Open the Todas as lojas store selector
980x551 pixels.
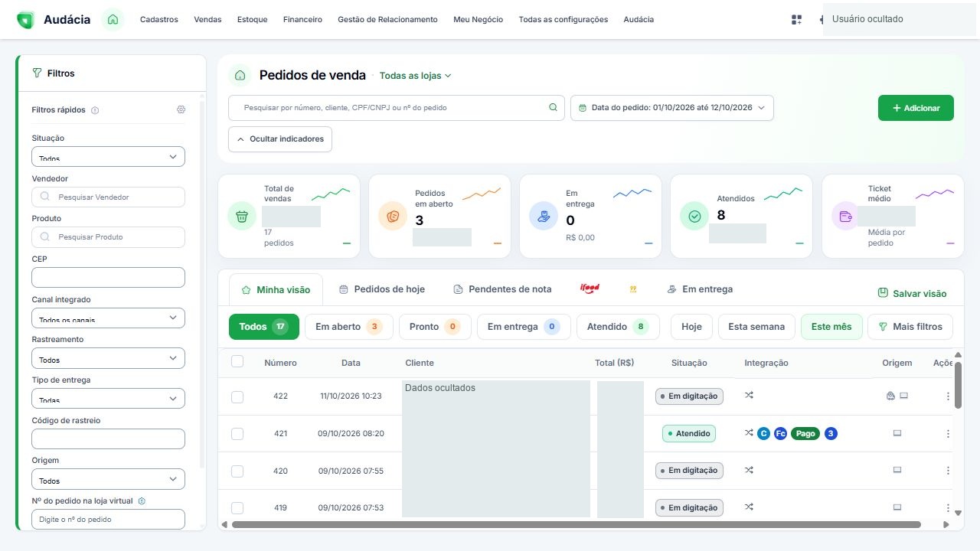(416, 76)
